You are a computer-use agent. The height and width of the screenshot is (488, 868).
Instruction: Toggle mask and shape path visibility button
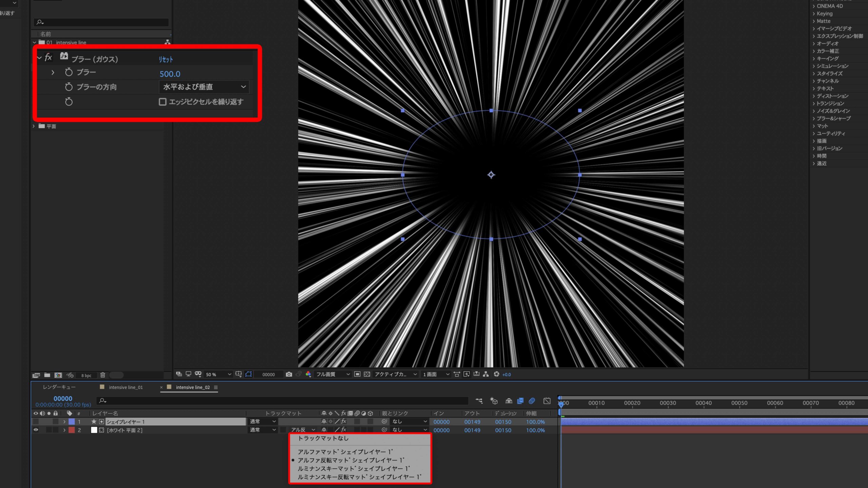[249, 374]
